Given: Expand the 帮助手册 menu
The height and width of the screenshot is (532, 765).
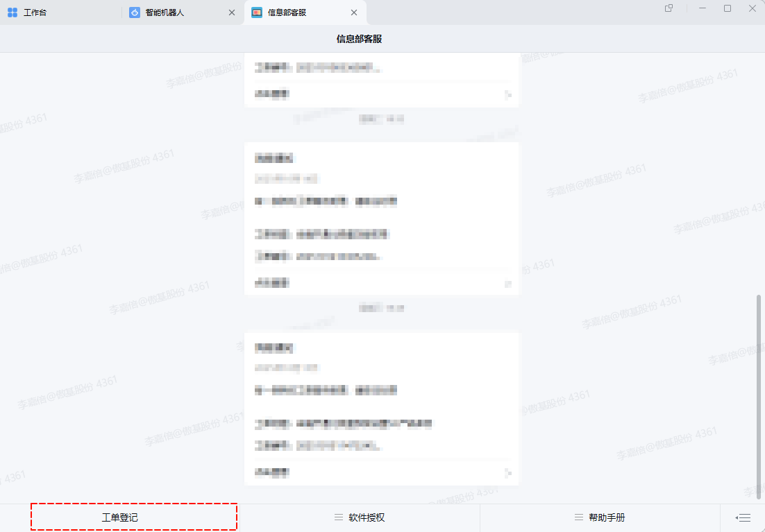Looking at the screenshot, I should (x=607, y=517).
